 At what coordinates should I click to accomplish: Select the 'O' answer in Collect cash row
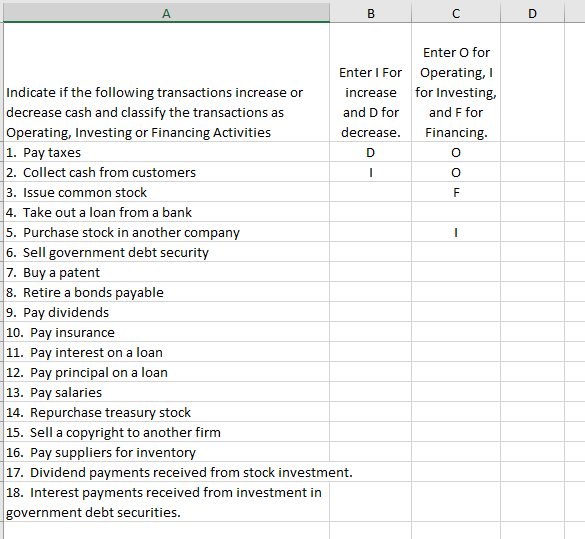(456, 172)
